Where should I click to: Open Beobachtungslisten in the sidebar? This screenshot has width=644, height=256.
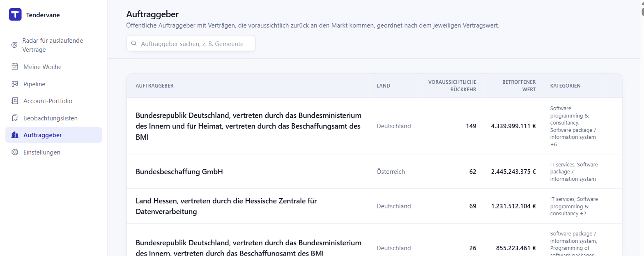[53, 118]
